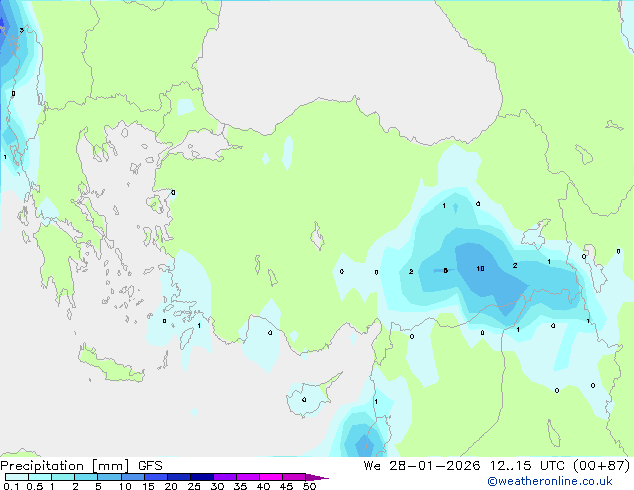The height and width of the screenshot is (490, 634).
Task: Click legend tick label '35'
Action: [240, 486]
